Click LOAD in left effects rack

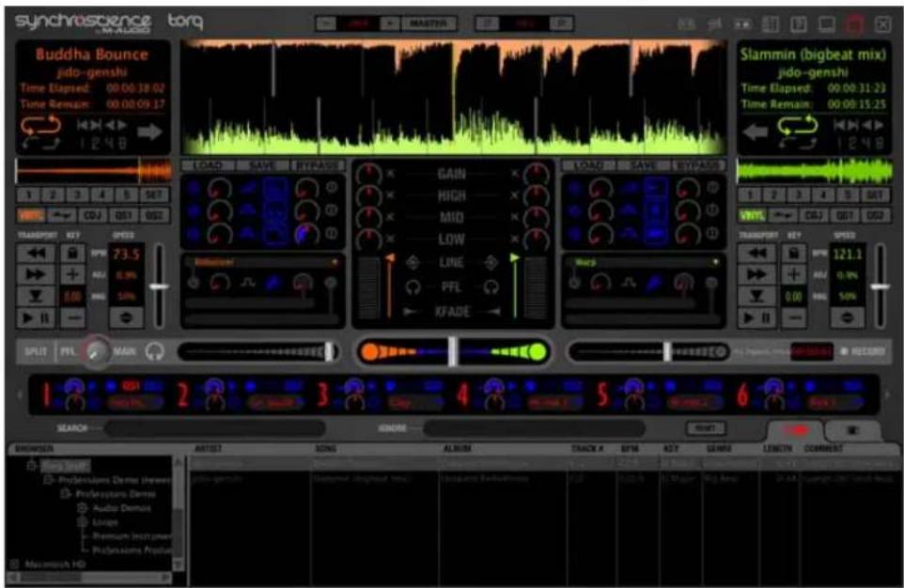click(208, 166)
